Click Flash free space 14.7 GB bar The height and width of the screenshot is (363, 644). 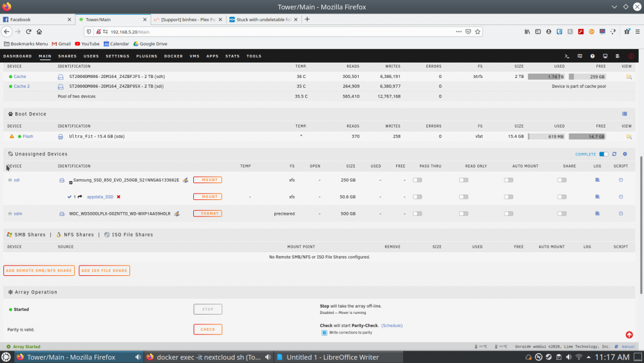click(587, 137)
